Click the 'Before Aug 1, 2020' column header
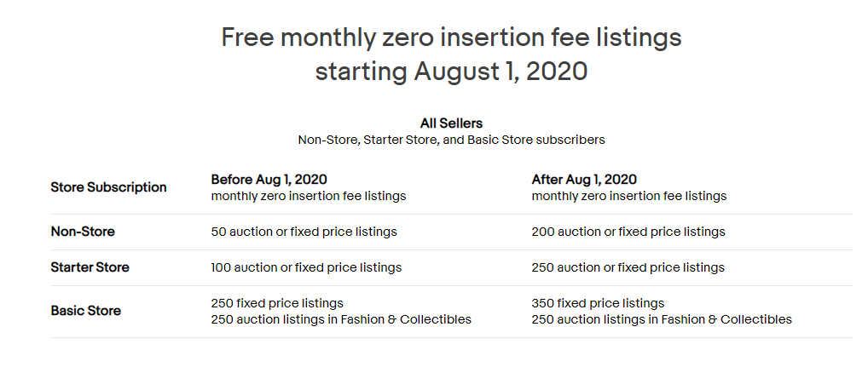This screenshot has width=868, height=367. [269, 180]
